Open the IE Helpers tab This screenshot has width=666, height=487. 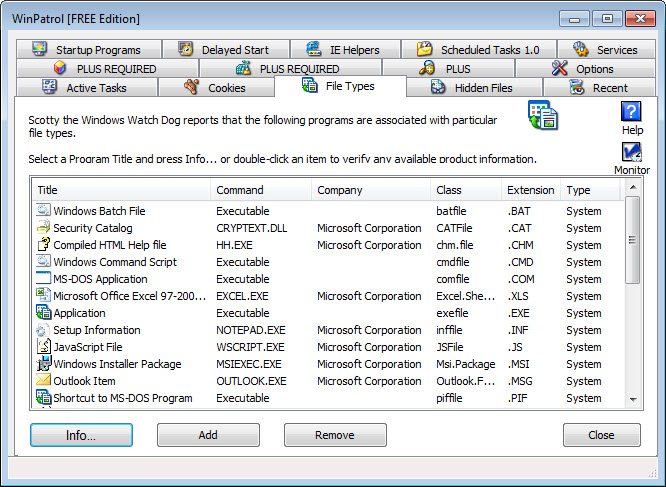(346, 49)
